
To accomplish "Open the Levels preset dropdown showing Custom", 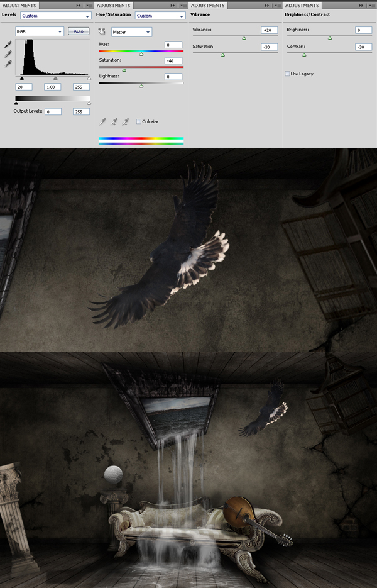I will tap(55, 15).
